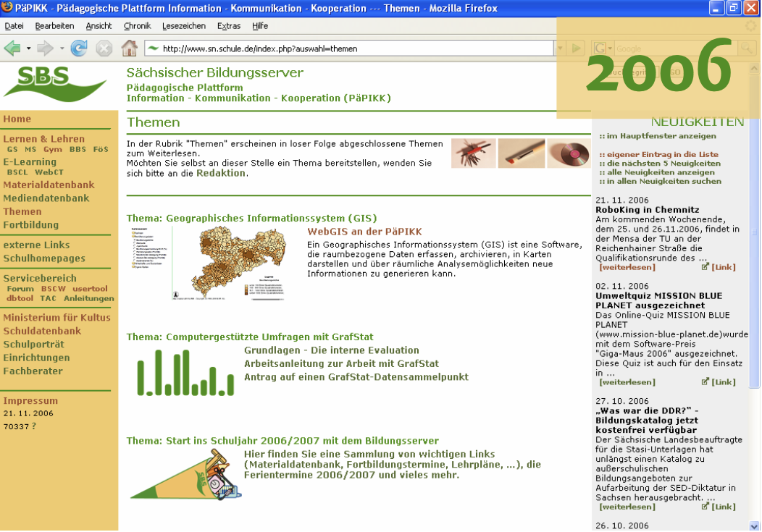Open the E-Learning section
Screen dimensions: 762x532
pyautogui.click(x=30, y=161)
